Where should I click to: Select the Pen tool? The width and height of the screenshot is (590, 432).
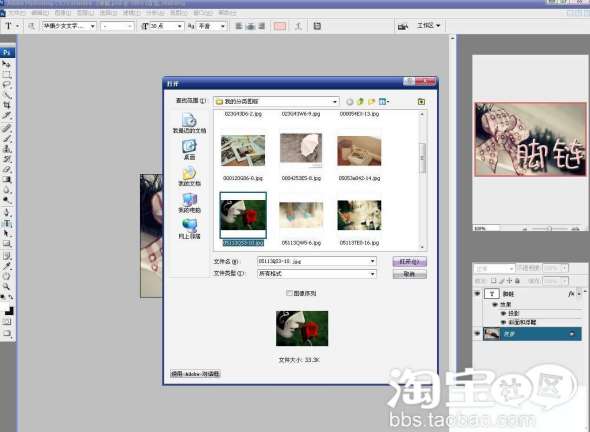coord(6,213)
